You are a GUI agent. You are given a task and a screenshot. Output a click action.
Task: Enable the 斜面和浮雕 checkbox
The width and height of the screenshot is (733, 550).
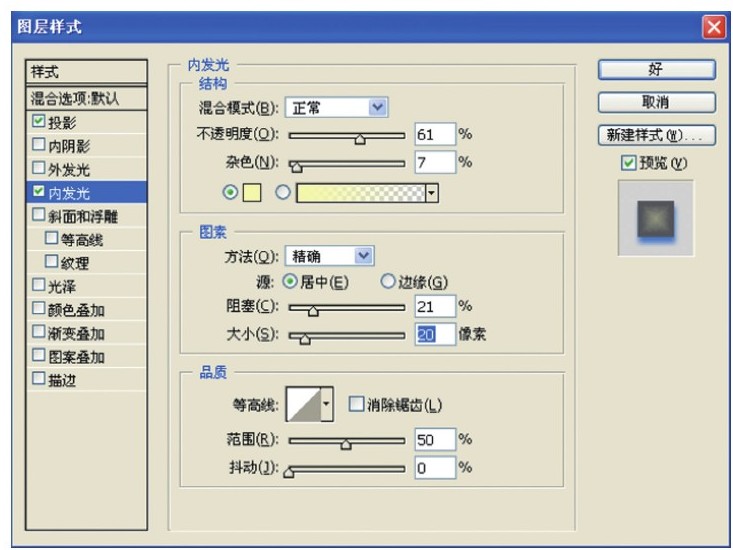[x=39, y=214]
